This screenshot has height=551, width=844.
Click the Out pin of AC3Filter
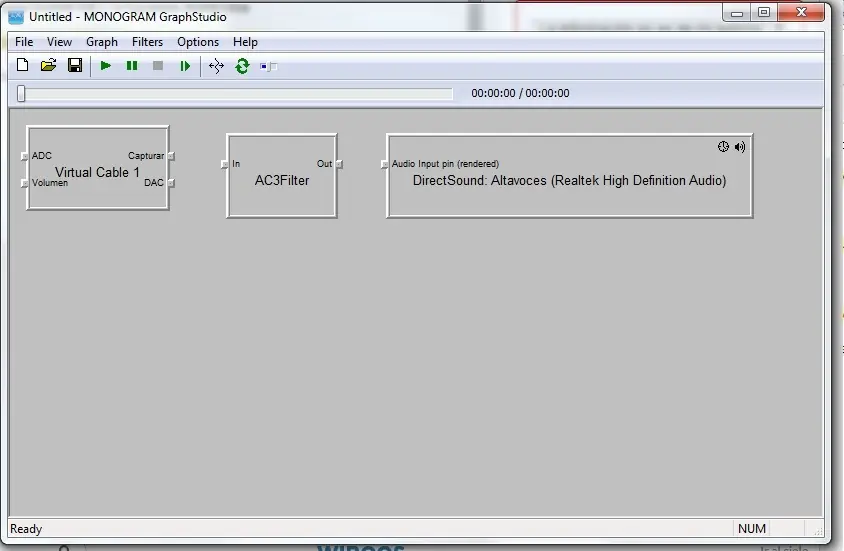pos(339,164)
